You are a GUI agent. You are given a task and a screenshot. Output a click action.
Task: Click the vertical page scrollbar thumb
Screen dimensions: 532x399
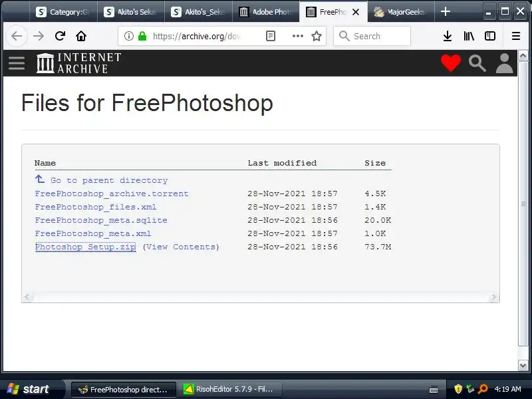[523, 203]
